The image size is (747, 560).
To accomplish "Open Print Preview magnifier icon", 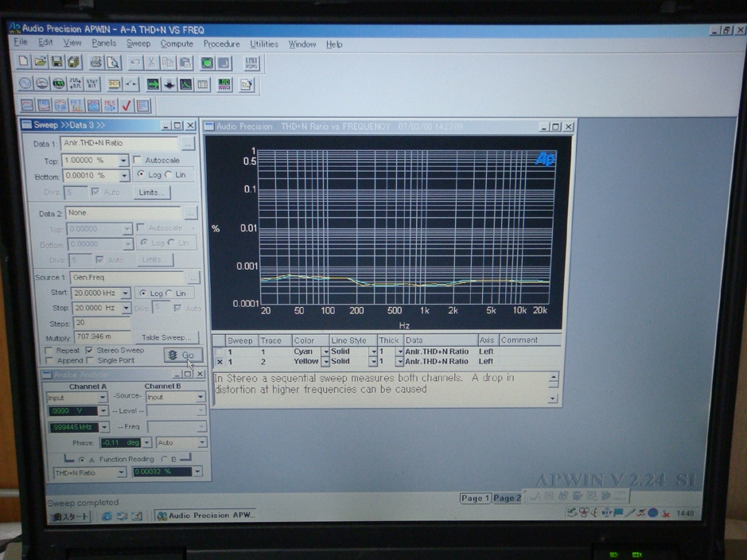I will pos(112,63).
